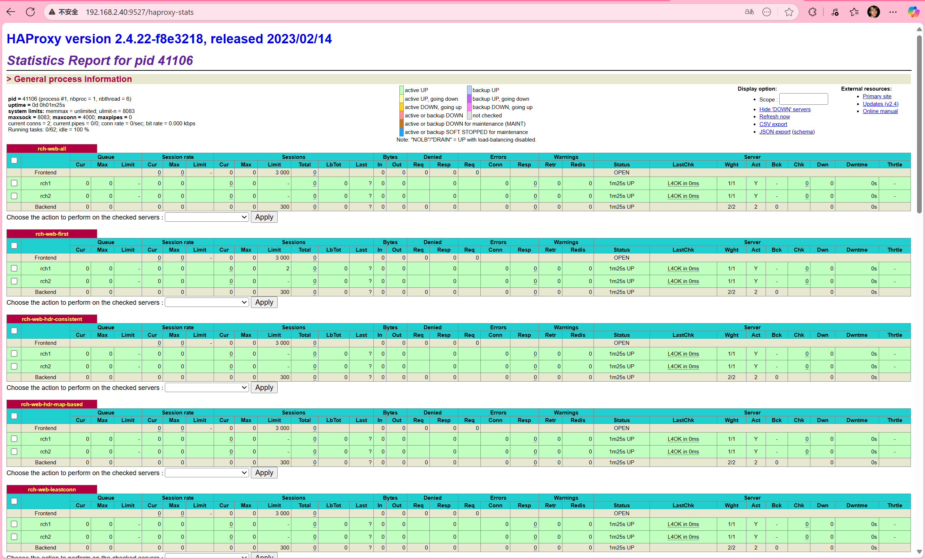Viewport: 925px width, 560px height.
Task: Open the Copilot icon in toolbar
Action: tap(913, 12)
